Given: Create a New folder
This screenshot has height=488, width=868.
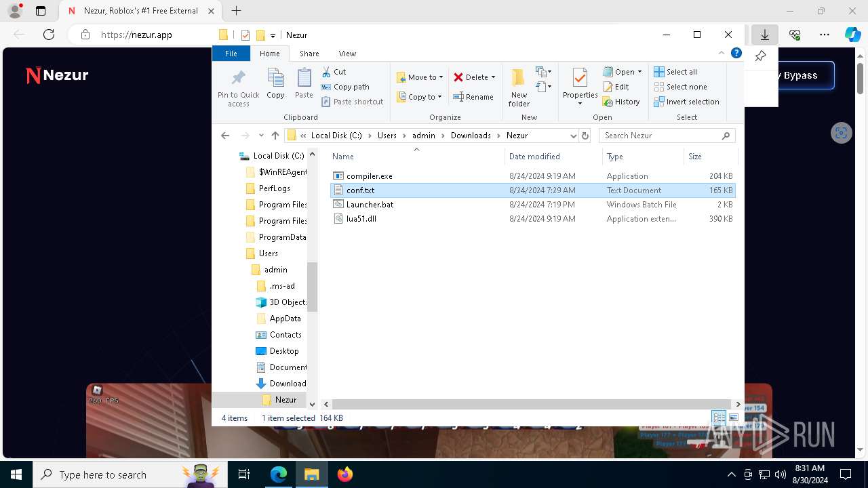Looking at the screenshot, I should point(519,88).
